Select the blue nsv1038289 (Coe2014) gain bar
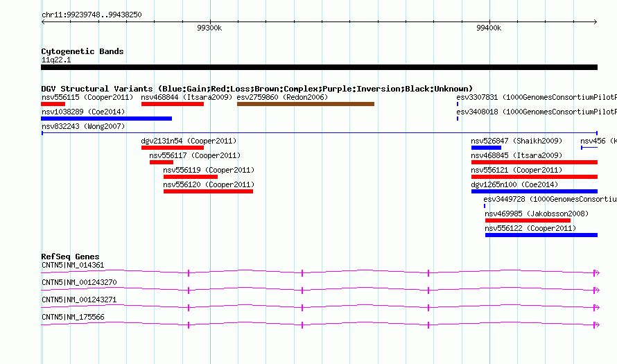Image resolution: width=617 pixels, height=364 pixels. tap(107, 119)
